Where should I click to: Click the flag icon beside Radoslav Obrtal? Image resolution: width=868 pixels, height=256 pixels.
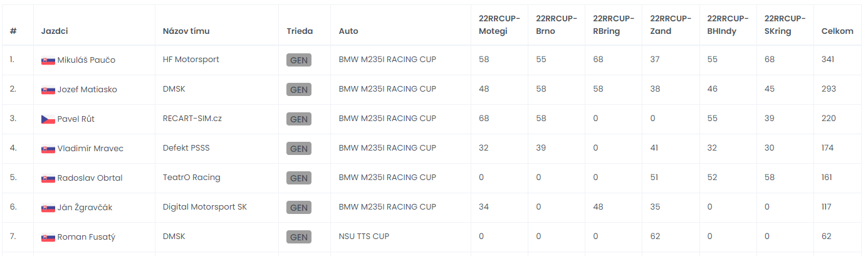click(48, 178)
